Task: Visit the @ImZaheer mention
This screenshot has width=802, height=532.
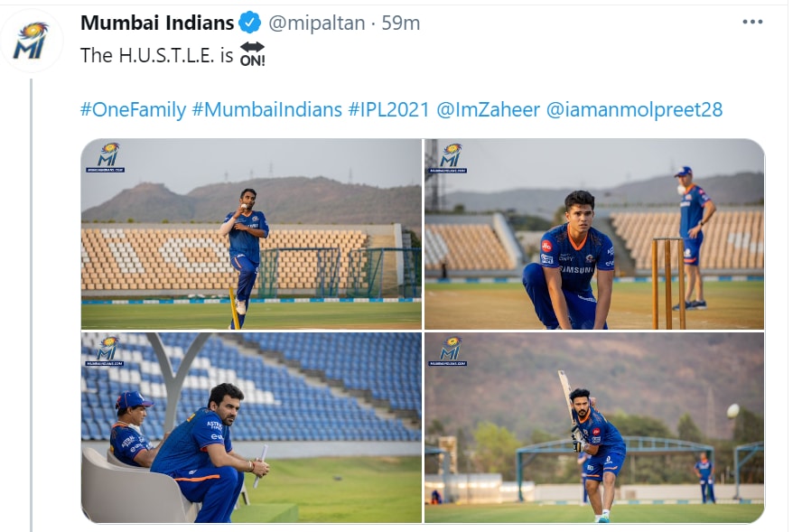Action: click(x=488, y=109)
